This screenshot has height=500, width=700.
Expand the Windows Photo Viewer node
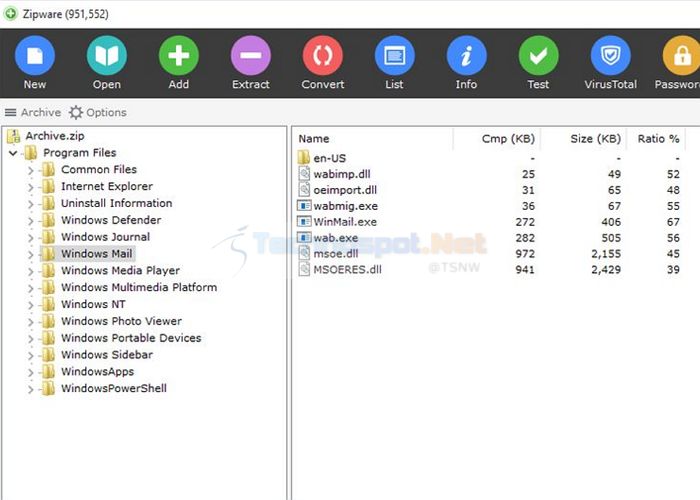click(30, 322)
